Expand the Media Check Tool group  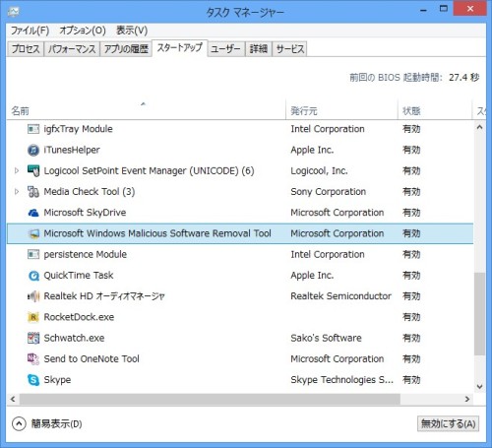[x=17, y=192]
